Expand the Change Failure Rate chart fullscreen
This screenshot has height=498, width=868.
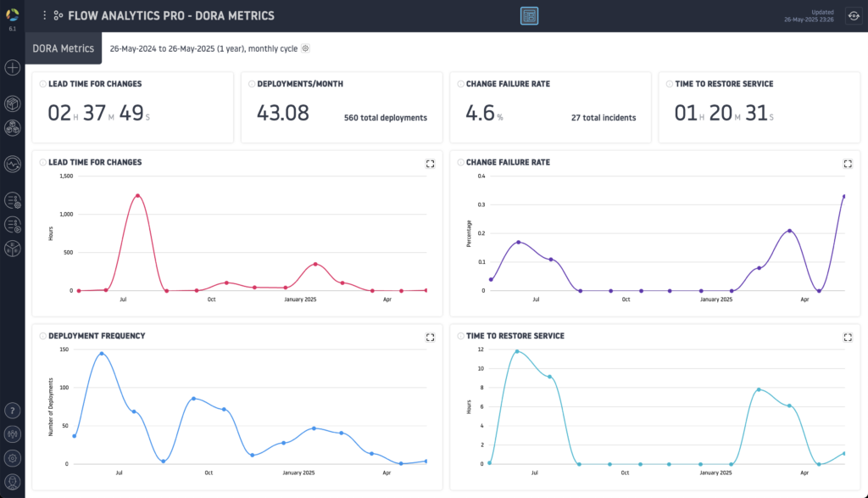[848, 164]
